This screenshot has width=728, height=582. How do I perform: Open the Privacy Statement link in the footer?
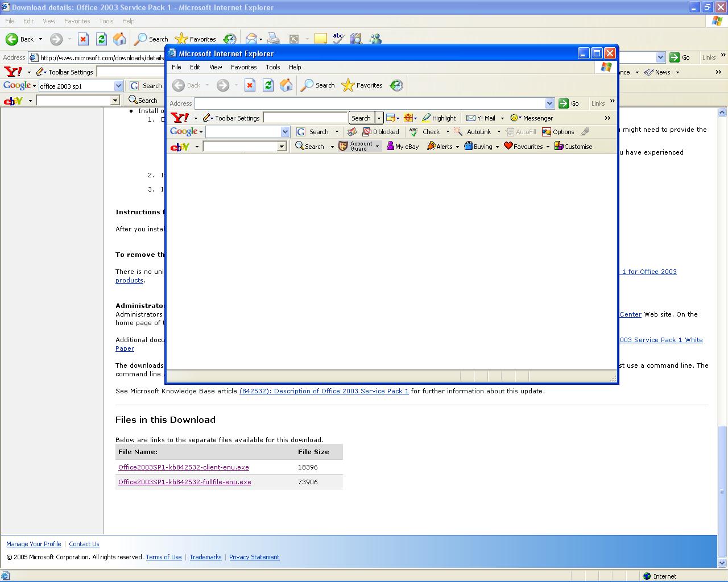click(x=254, y=557)
